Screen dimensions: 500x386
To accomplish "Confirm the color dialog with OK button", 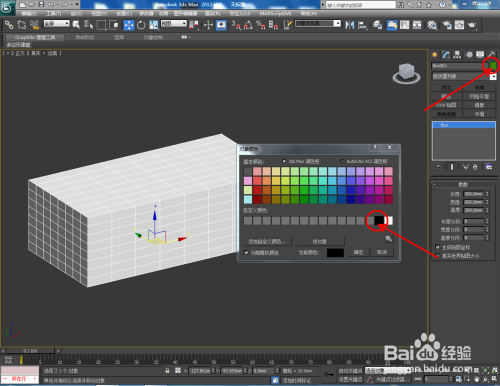I will click(358, 252).
